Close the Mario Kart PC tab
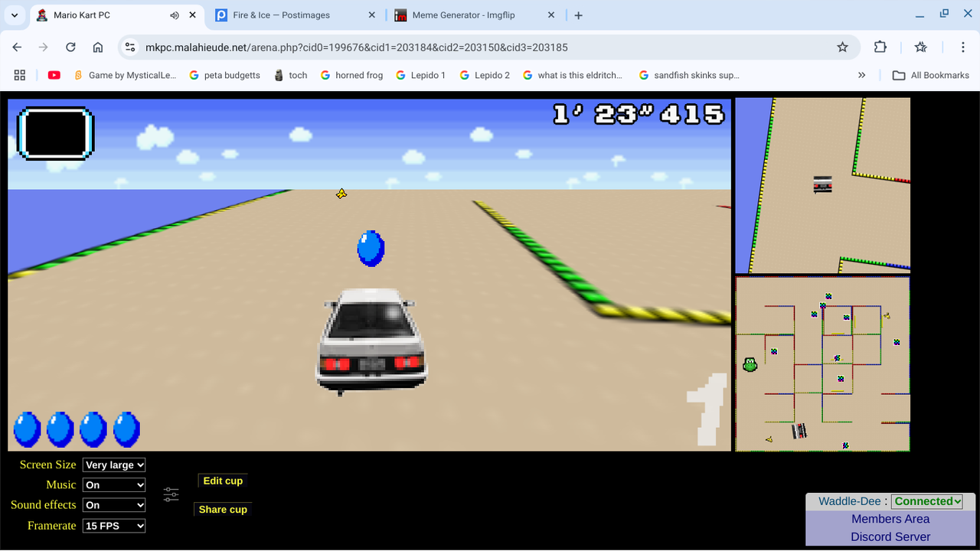Screen dimensions: 980x551 tap(192, 15)
